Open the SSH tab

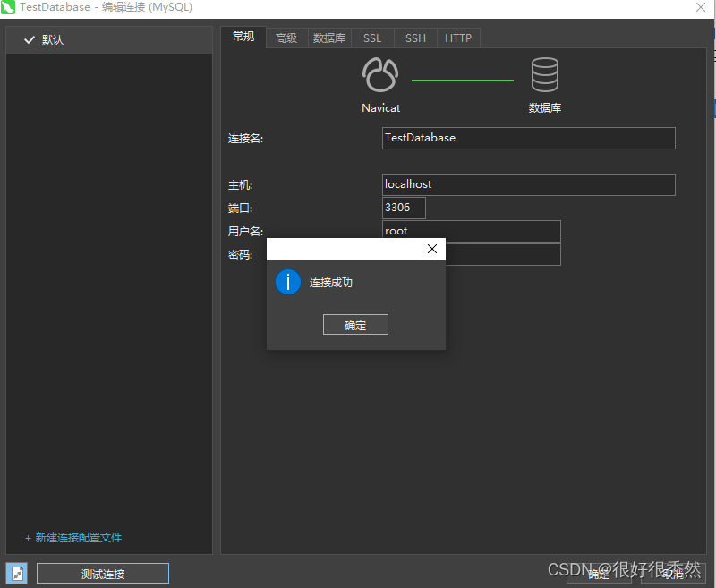point(415,38)
